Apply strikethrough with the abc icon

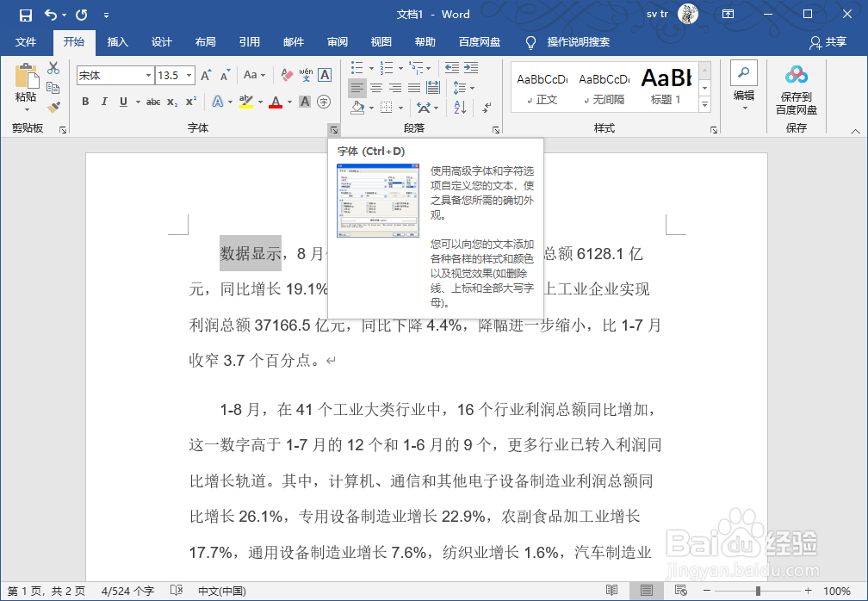(153, 102)
